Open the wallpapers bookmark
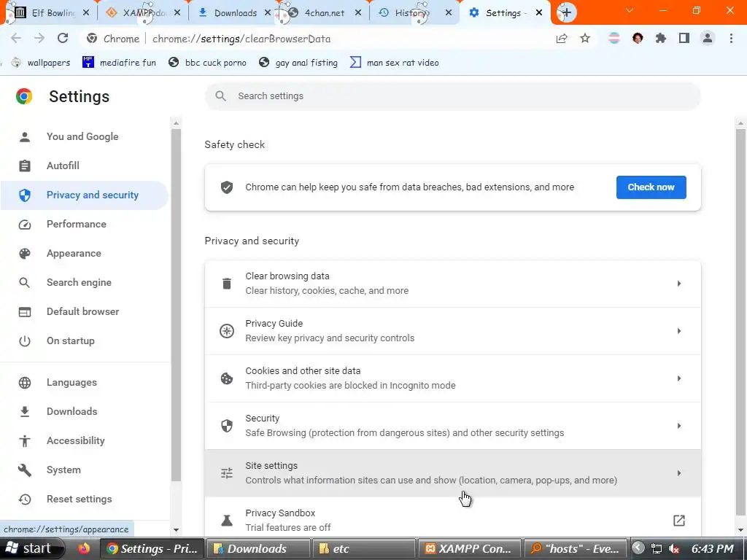 click(x=41, y=63)
